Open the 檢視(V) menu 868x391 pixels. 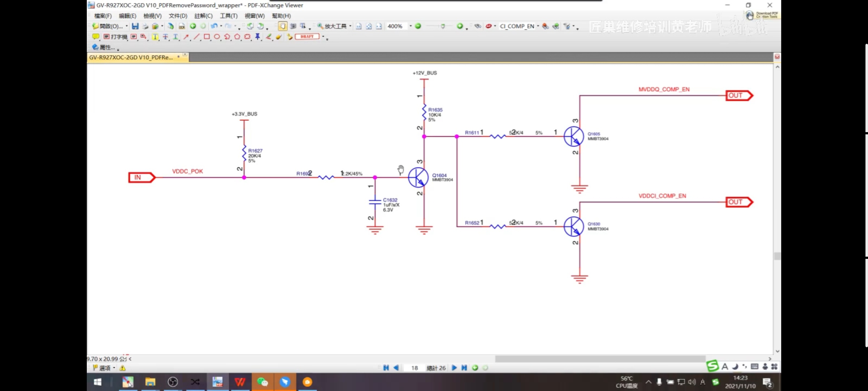[152, 16]
